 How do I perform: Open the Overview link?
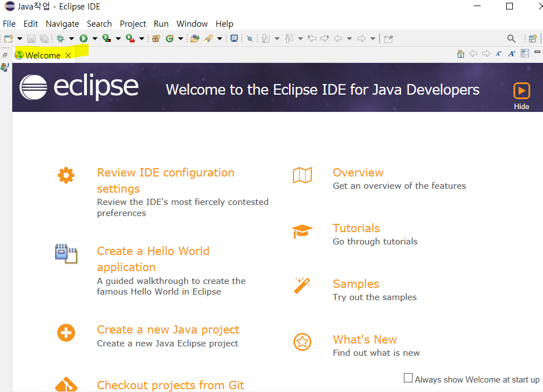pos(358,173)
